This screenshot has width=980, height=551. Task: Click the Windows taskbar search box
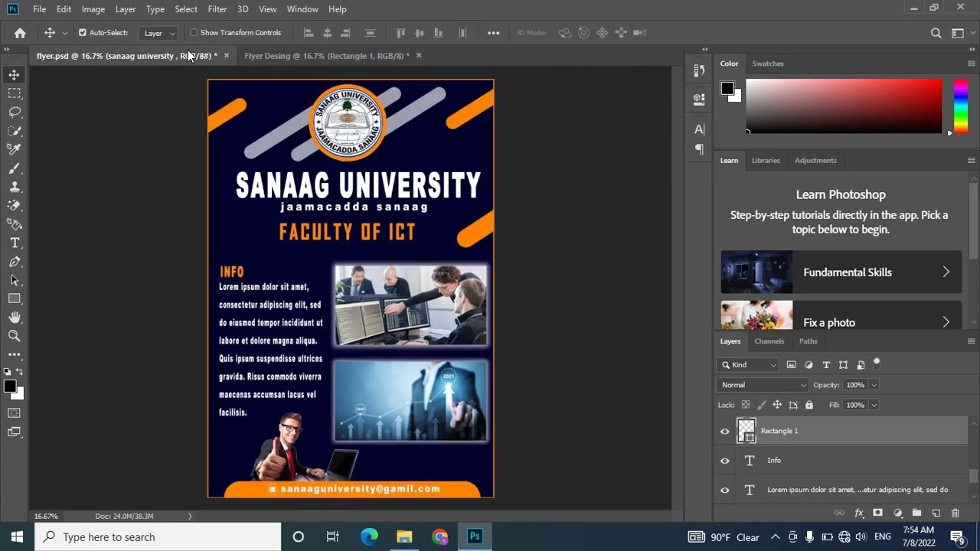(x=158, y=537)
